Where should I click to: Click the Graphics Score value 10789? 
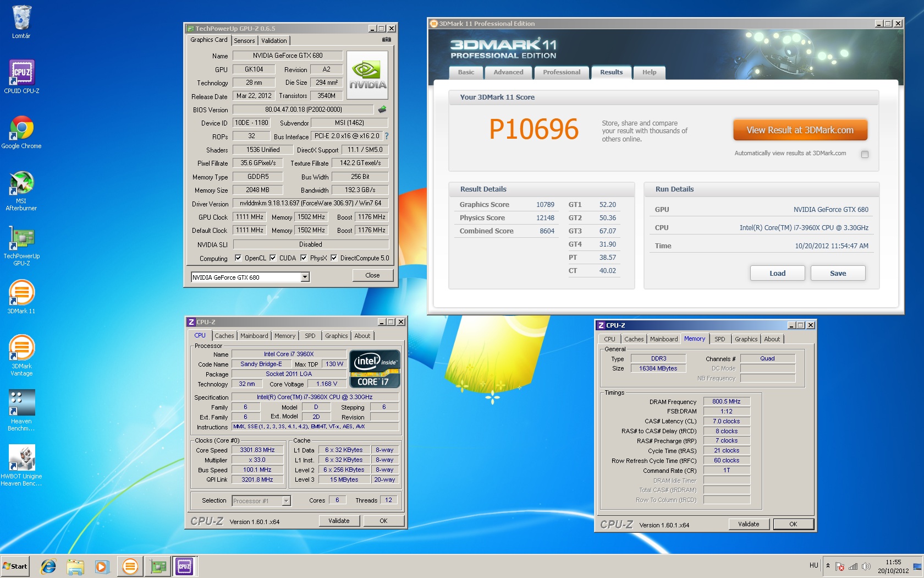pos(545,205)
